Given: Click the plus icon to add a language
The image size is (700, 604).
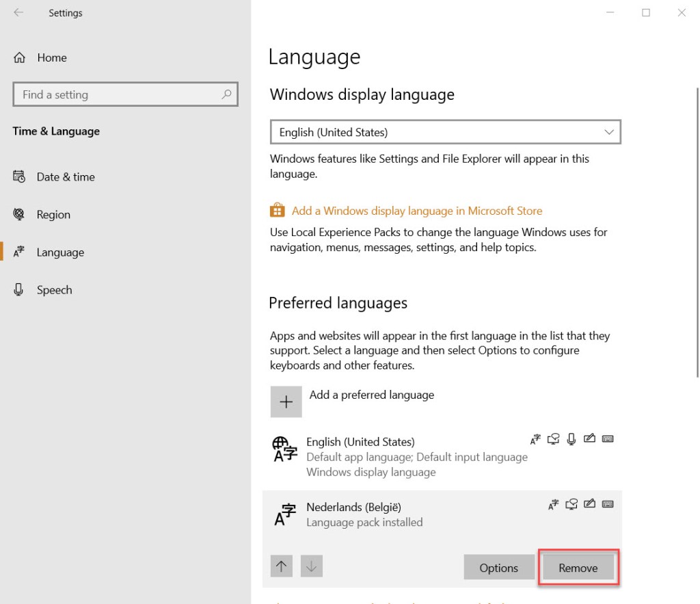Looking at the screenshot, I should 286,402.
